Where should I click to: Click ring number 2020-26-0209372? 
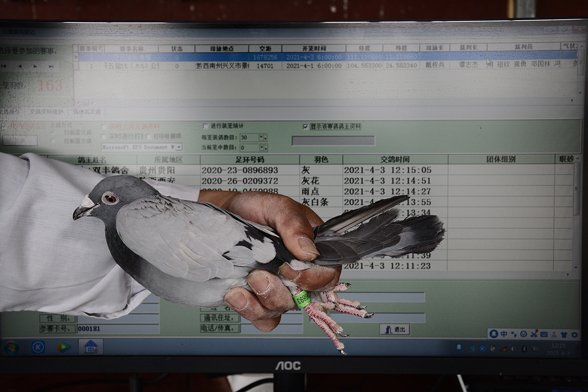[240, 181]
